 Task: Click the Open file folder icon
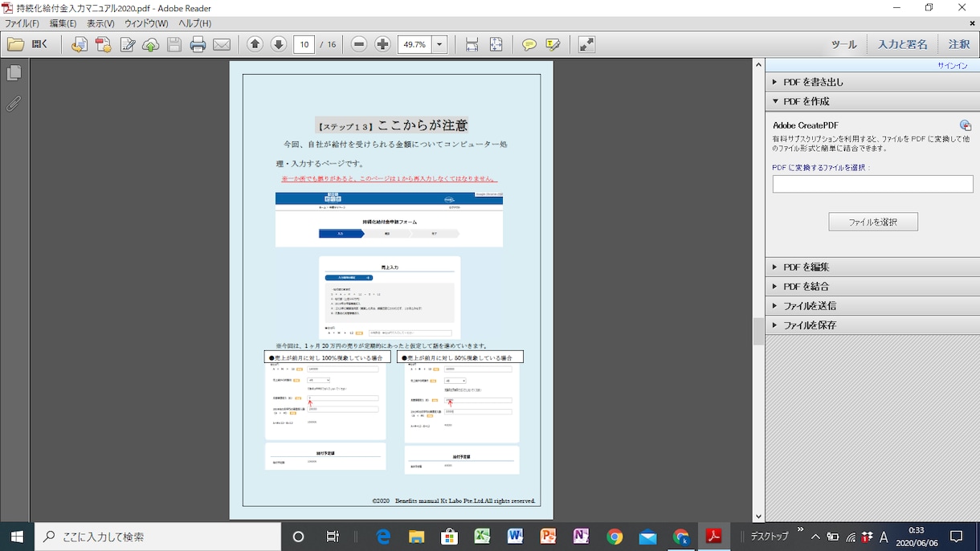coord(15,45)
